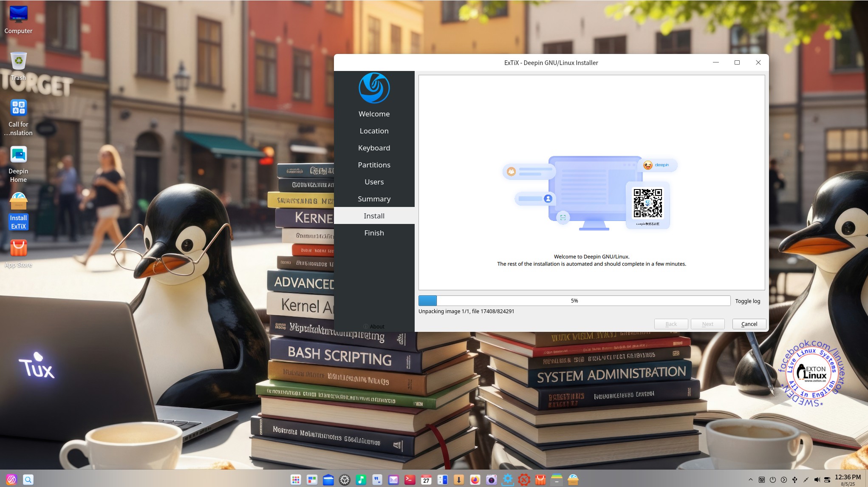Select the Keyboard step in installer sidebar
This screenshot has width=868, height=487.
coord(374,148)
